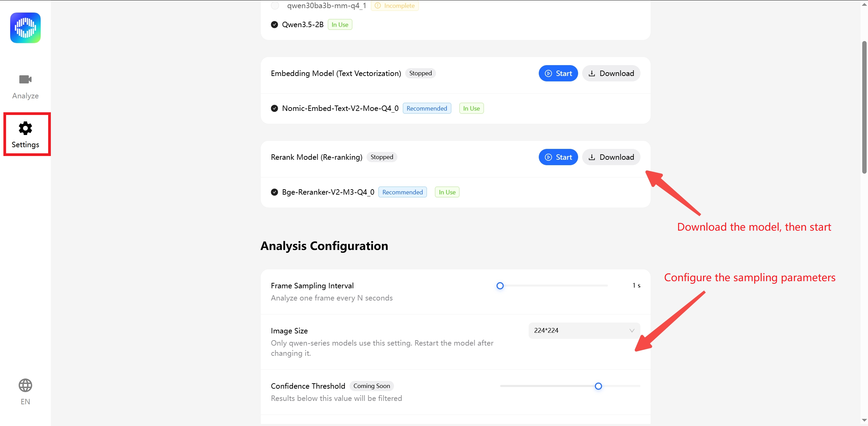Click the globe language icon
Image resolution: width=868 pixels, height=426 pixels.
[x=25, y=385]
